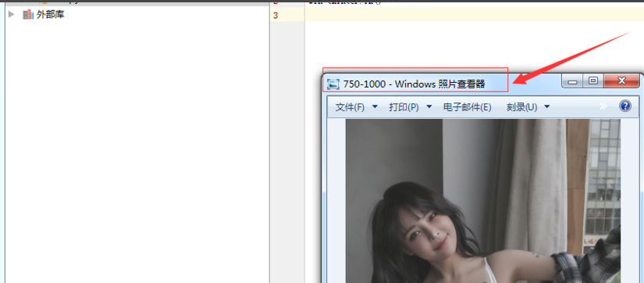Open the photo viewer help icon
The width and height of the screenshot is (644, 283).
[624, 106]
